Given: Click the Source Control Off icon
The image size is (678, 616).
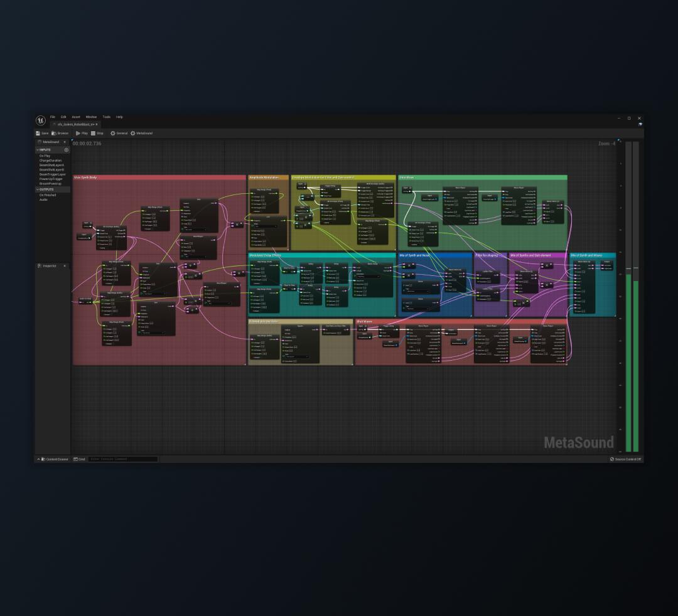Looking at the screenshot, I should (612, 459).
